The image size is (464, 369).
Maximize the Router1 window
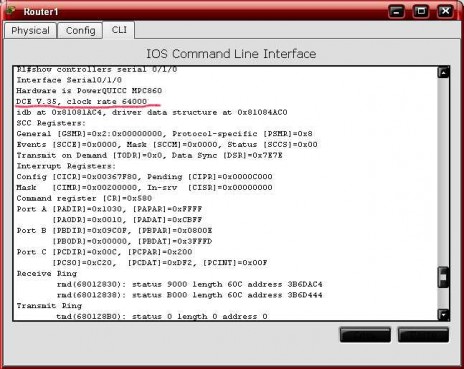click(421, 12)
